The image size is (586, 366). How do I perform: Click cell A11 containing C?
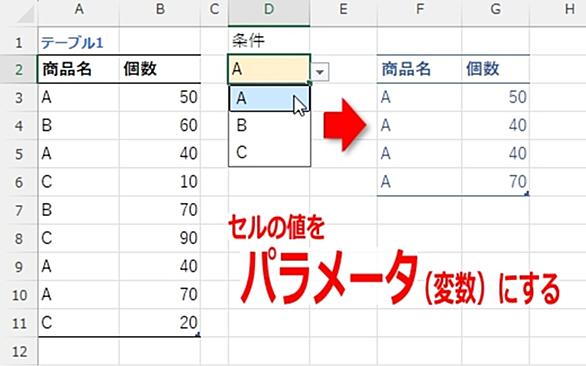(78, 323)
